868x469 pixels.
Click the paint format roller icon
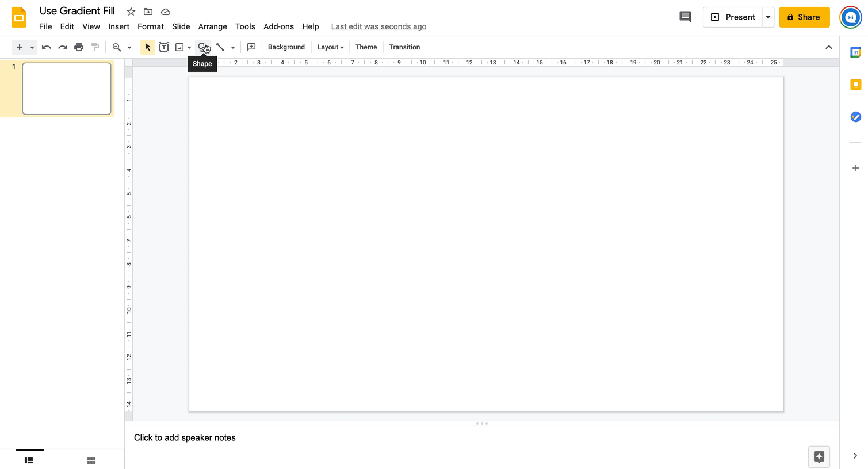(x=95, y=47)
